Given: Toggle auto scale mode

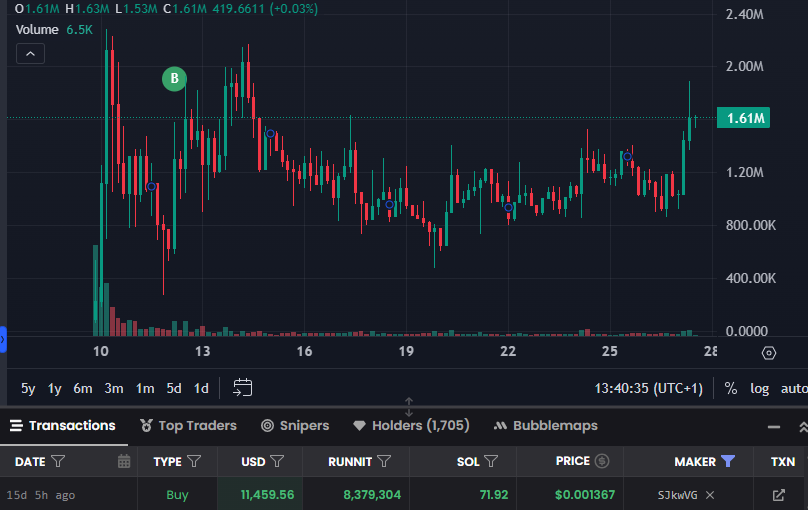Looking at the screenshot, I should 794,388.
